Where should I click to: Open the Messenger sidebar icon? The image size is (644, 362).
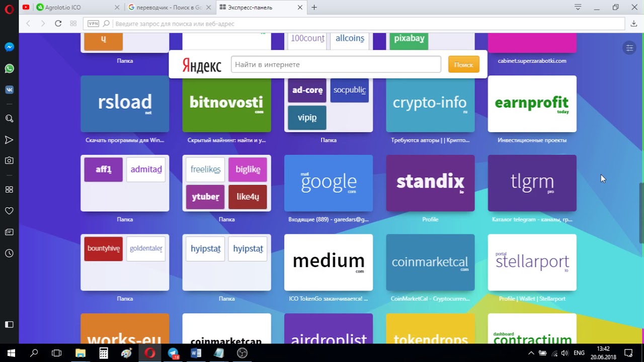point(9,47)
